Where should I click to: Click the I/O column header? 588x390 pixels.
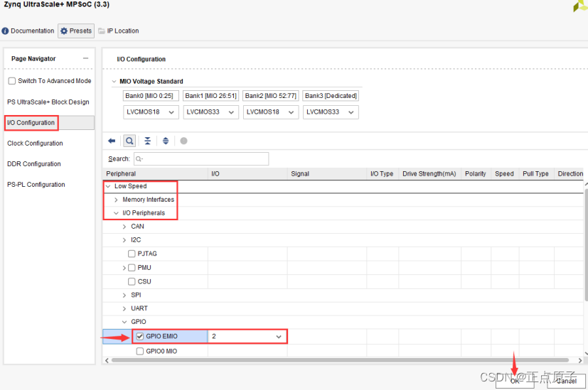(x=248, y=173)
